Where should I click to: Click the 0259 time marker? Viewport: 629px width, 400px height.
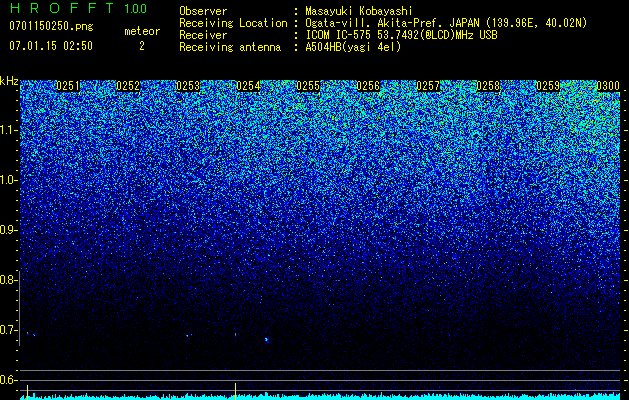(548, 86)
